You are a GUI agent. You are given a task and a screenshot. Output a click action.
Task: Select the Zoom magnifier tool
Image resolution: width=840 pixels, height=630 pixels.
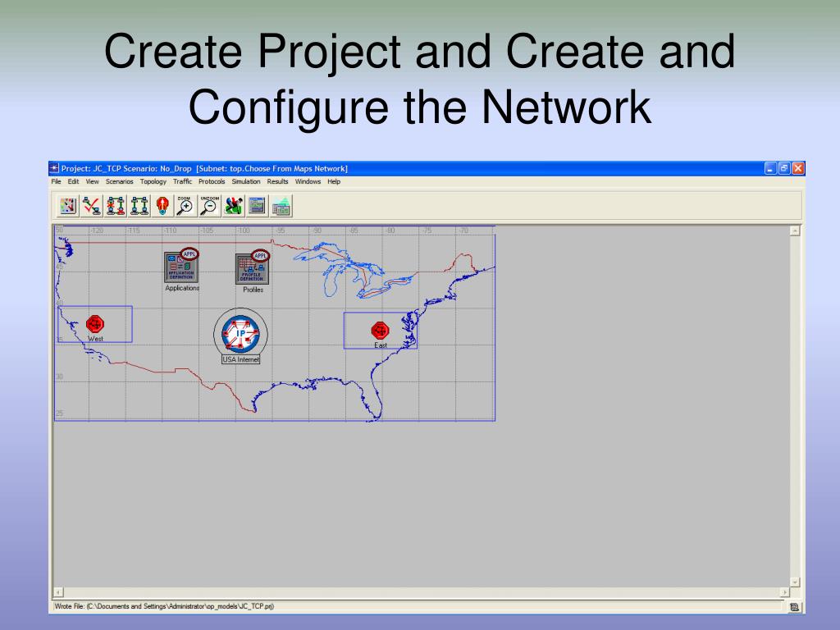pos(185,206)
